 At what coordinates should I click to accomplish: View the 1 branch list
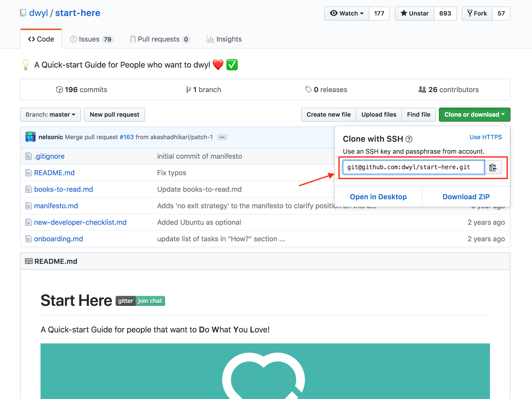(203, 90)
